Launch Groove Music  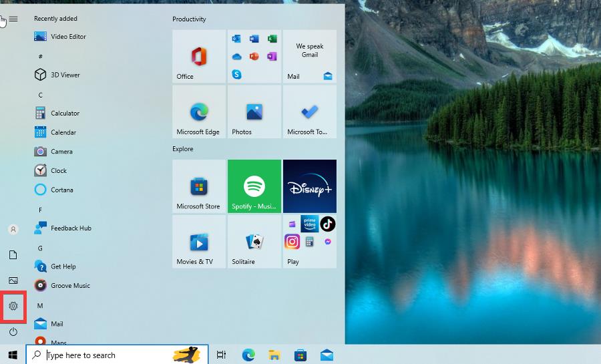tap(62, 285)
